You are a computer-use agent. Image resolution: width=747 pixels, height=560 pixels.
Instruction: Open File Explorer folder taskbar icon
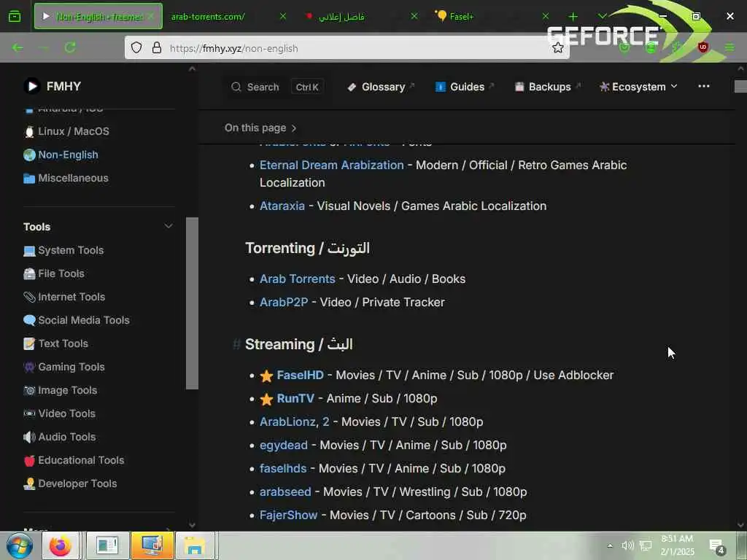[x=194, y=545]
